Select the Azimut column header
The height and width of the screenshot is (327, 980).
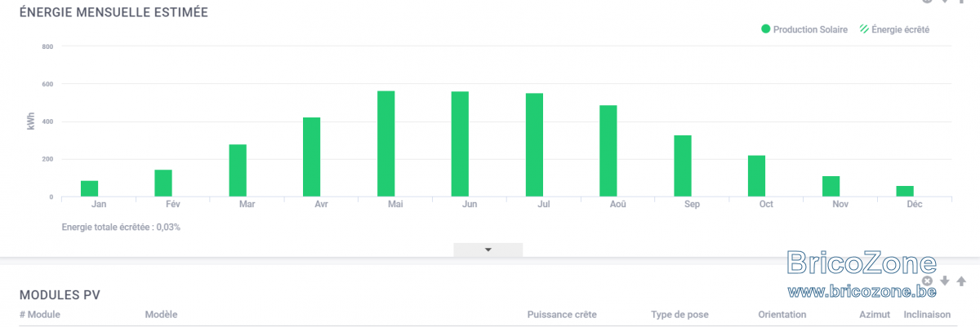click(x=874, y=315)
